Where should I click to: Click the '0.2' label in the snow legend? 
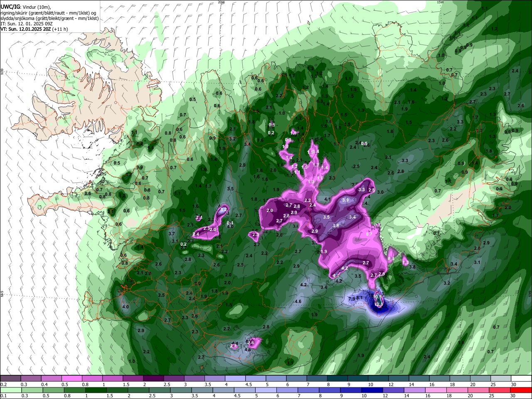3,384
